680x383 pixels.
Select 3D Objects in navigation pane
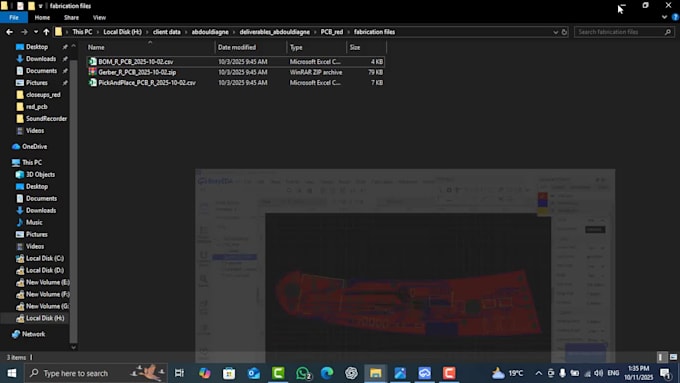pos(40,174)
